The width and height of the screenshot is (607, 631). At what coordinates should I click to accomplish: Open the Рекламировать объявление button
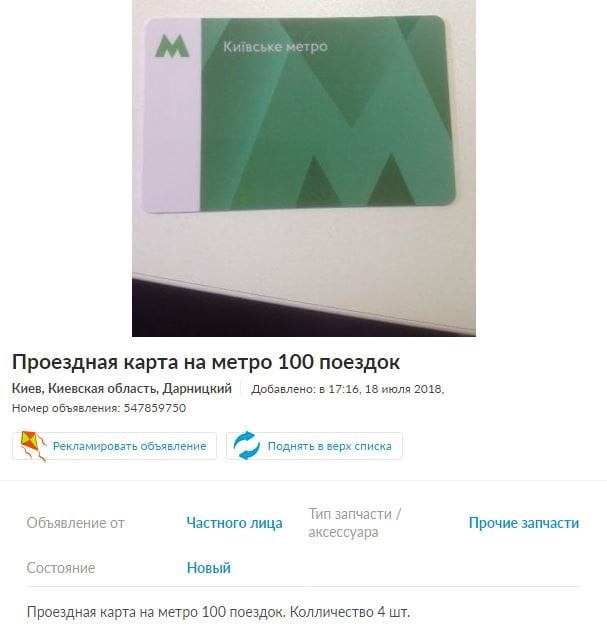pyautogui.click(x=114, y=446)
